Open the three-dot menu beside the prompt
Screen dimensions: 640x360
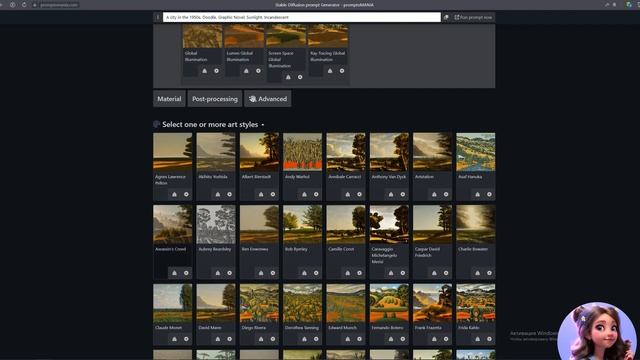coord(158,17)
